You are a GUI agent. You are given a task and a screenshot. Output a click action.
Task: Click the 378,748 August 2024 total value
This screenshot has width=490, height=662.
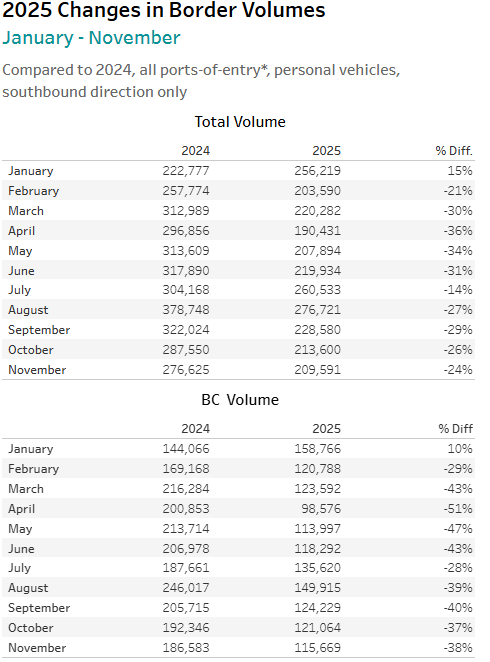point(186,309)
